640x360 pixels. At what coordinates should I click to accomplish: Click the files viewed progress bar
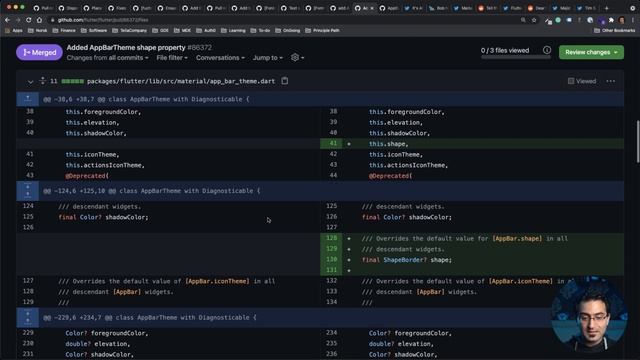point(516,58)
